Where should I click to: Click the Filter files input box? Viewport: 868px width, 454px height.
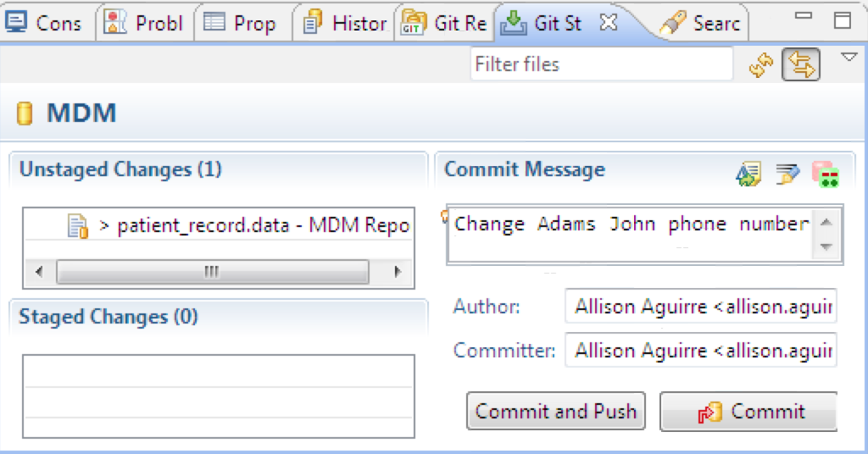602,64
